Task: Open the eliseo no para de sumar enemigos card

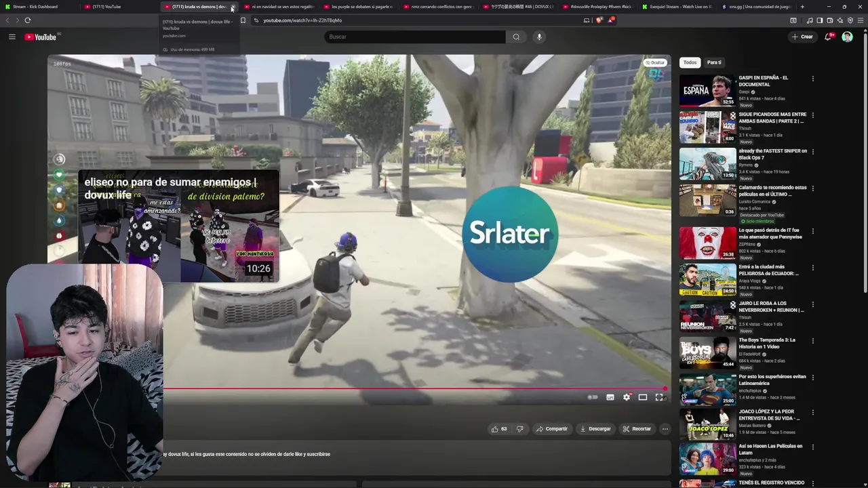Action: point(179,225)
